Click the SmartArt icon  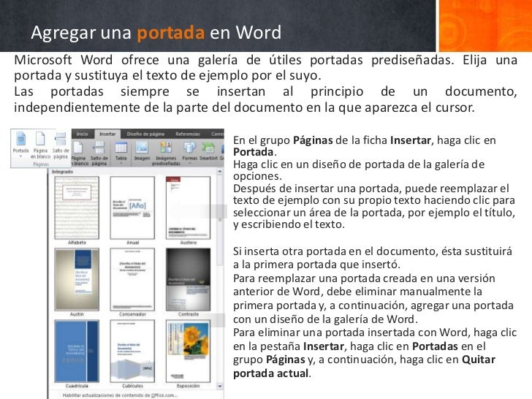[208, 148]
